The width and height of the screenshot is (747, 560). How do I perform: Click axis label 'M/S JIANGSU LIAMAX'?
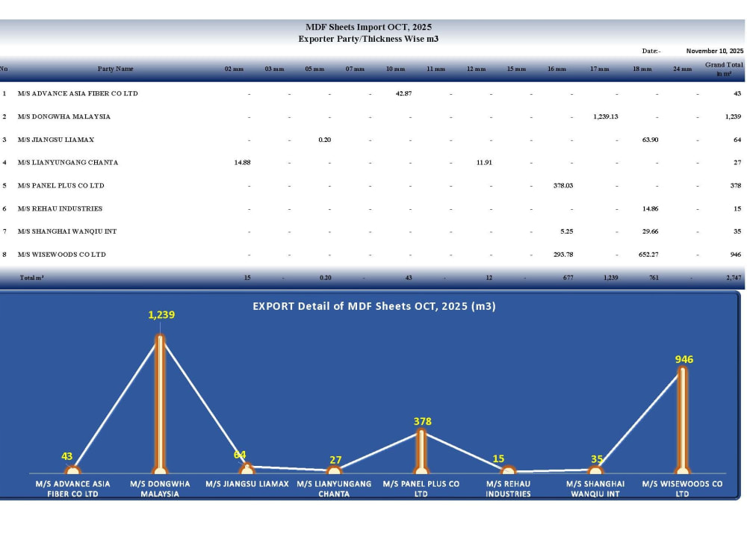coord(247,484)
